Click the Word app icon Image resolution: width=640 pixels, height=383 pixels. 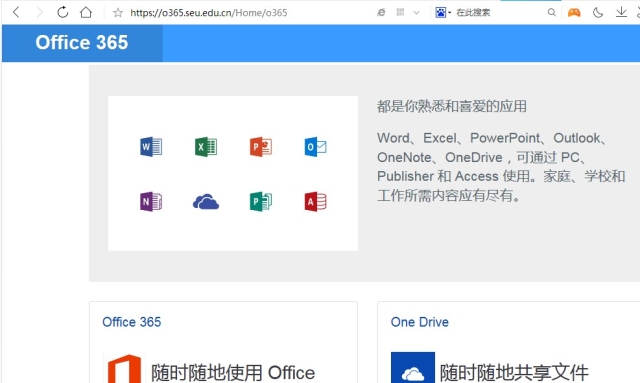pyautogui.click(x=151, y=147)
